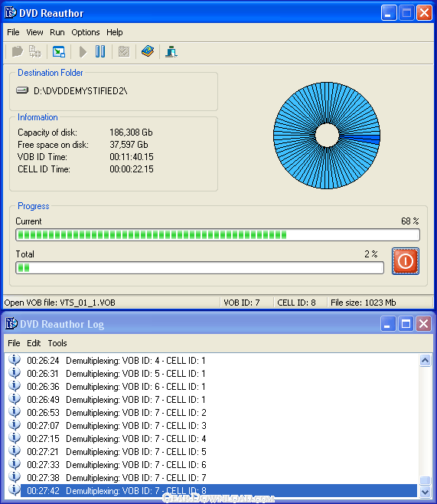This screenshot has height=504, width=437.
Task: Click info icon on the 00:26:53 log row
Action: click(14, 411)
